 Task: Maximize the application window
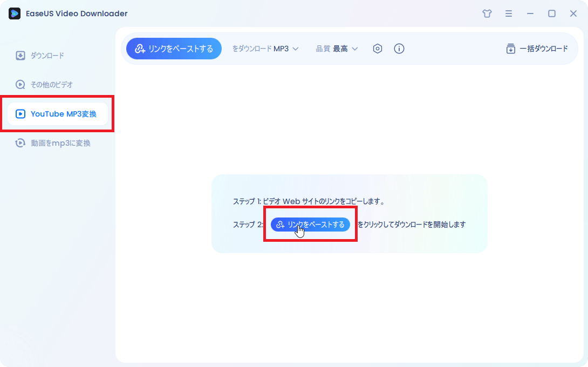click(x=552, y=13)
